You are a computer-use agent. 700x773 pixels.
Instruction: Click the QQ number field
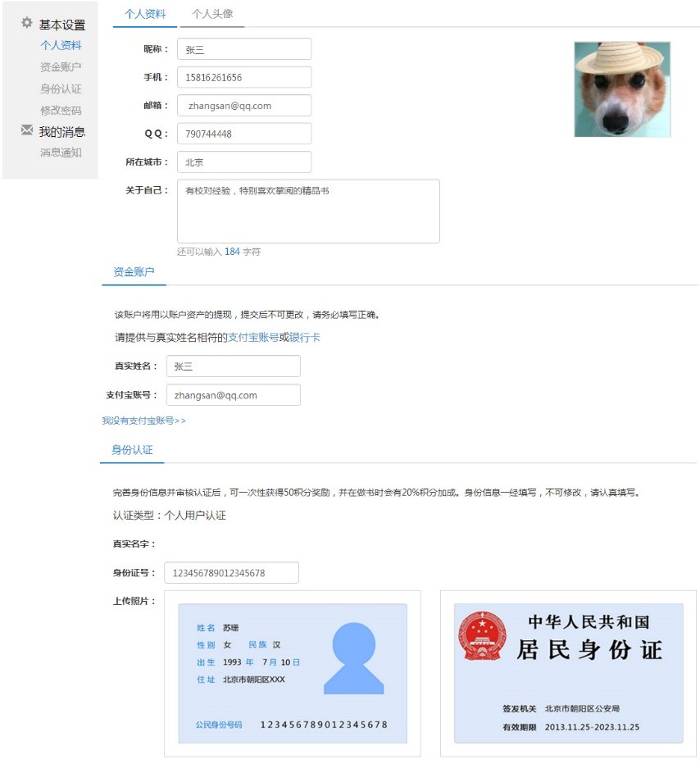pos(244,134)
